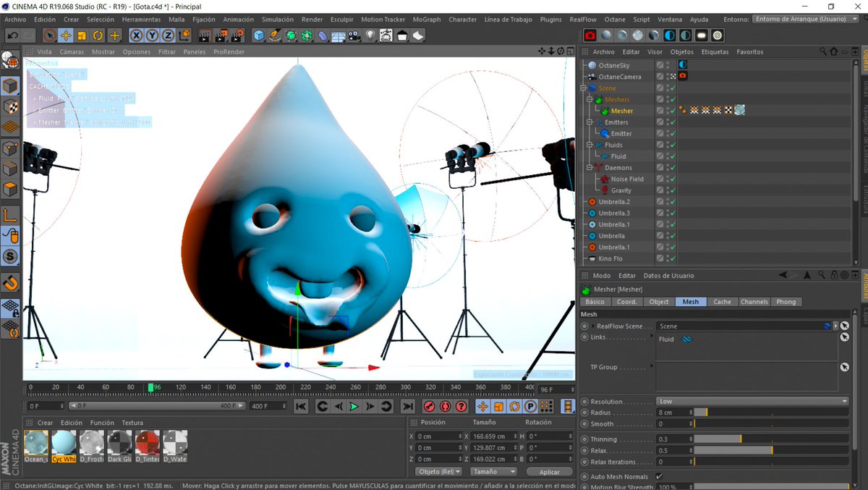The height and width of the screenshot is (490, 868).
Task: Select the Live Selection arrow tool
Action: (49, 35)
